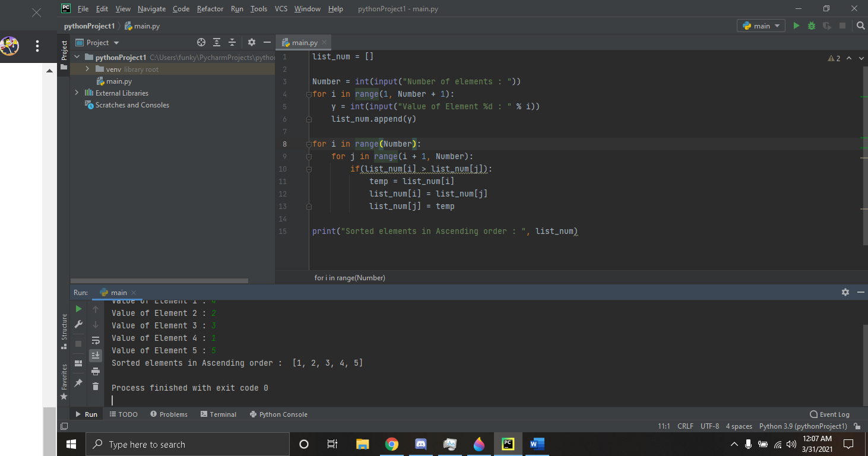Collapse the pythonProject1 tree node

(77, 57)
